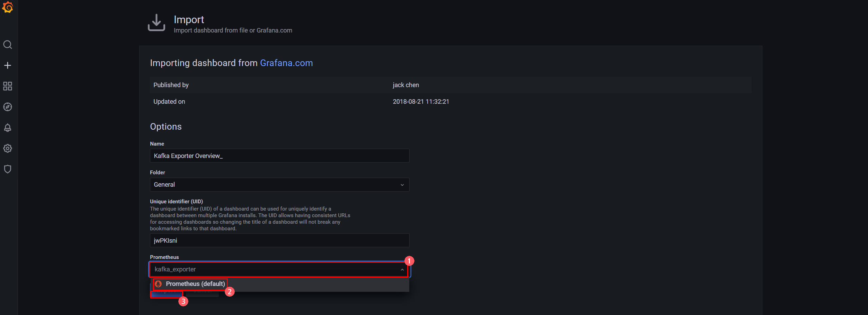Open the Server Admin shield icon
Viewport: 868px width, 315px height.
coord(8,169)
